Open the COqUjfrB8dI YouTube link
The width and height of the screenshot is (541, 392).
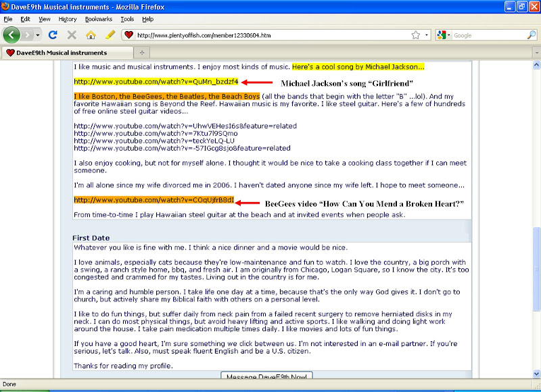pyautogui.click(x=154, y=200)
